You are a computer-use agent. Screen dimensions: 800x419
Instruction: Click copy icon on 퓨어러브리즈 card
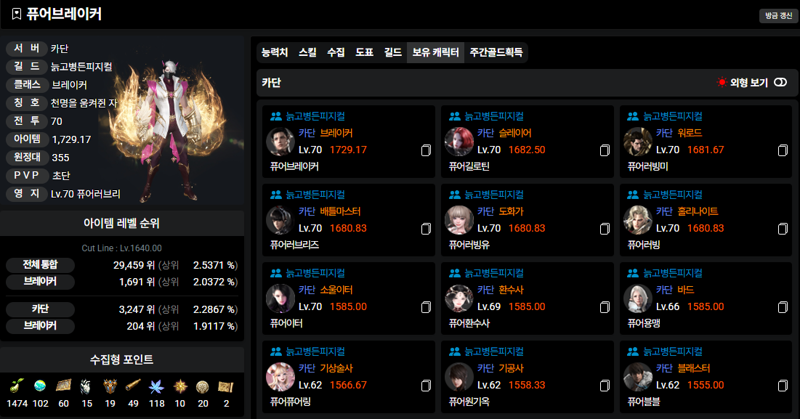point(426,229)
